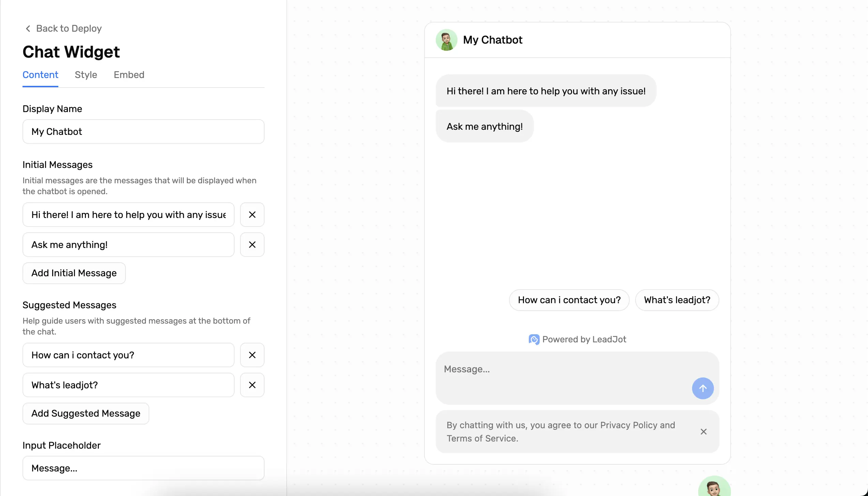Remove the 'Hi there!' initial message

pos(252,215)
